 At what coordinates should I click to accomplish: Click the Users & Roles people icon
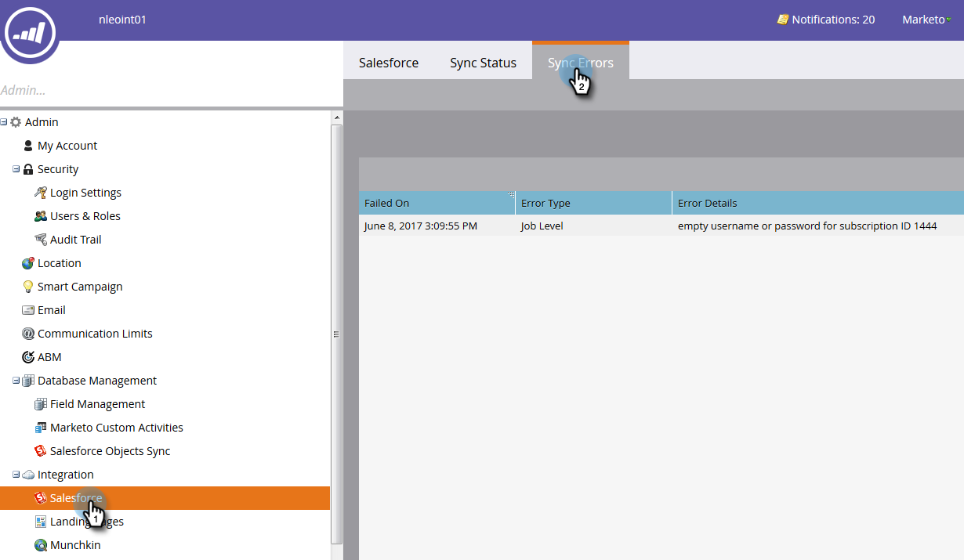pos(41,216)
